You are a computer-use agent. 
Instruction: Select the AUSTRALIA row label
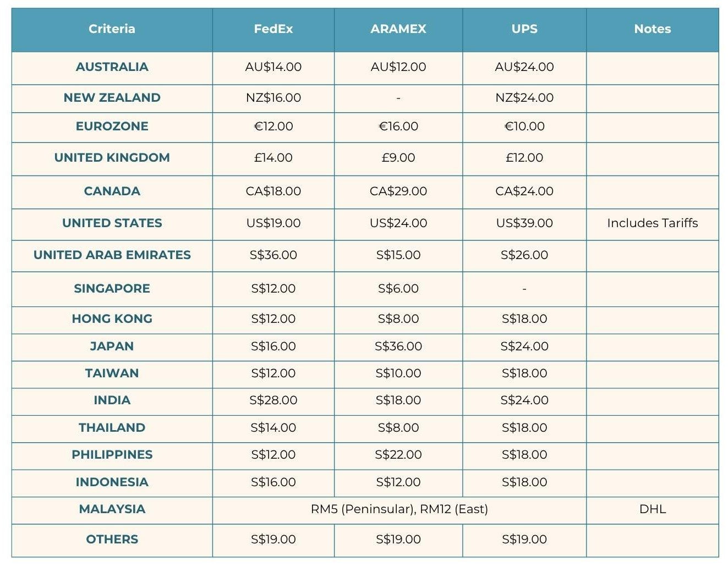[x=112, y=67]
